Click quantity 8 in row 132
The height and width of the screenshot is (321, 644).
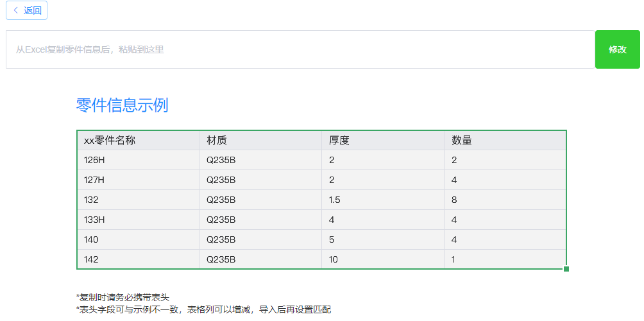coord(505,200)
